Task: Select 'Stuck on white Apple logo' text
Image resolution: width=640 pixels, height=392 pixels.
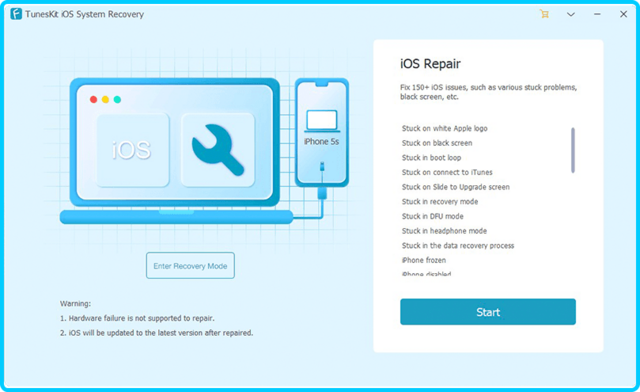Action: [x=444, y=128]
